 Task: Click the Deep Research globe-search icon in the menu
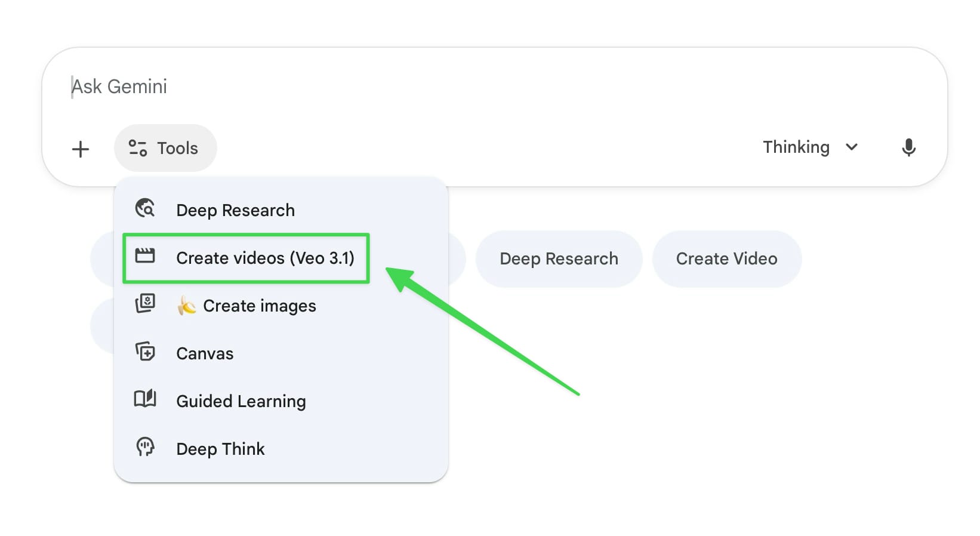click(x=145, y=209)
